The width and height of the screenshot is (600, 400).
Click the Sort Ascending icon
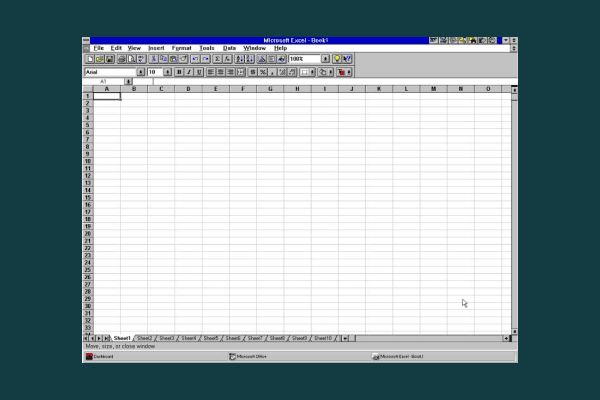tap(239, 59)
